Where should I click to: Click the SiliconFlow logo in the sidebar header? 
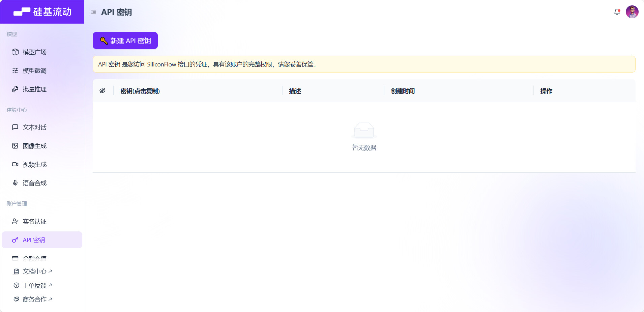tap(42, 12)
